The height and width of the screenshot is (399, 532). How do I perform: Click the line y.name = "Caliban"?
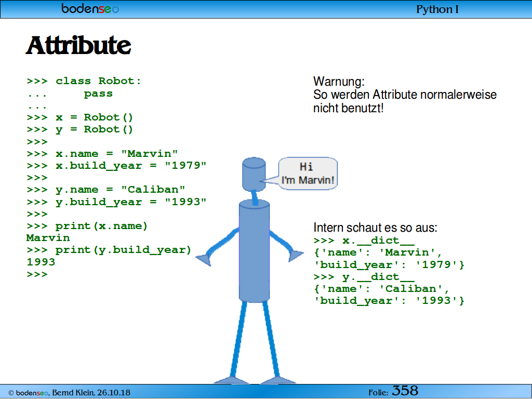106,190
